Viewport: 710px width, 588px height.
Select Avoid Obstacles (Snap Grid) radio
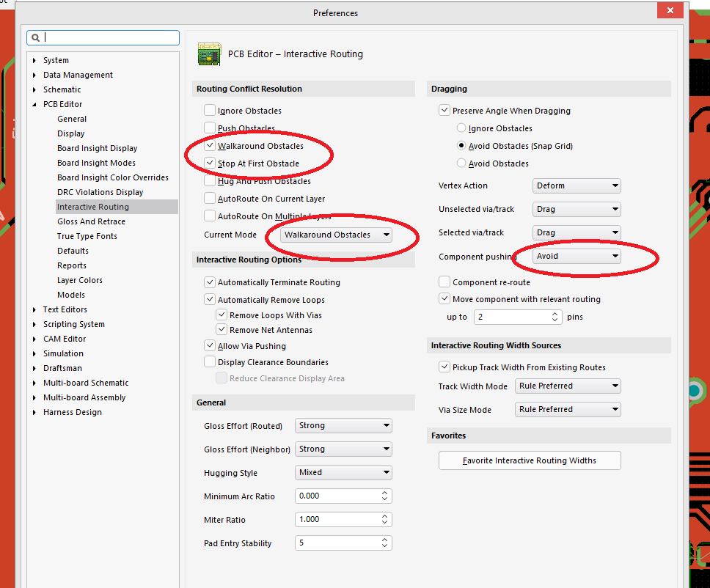coord(461,146)
